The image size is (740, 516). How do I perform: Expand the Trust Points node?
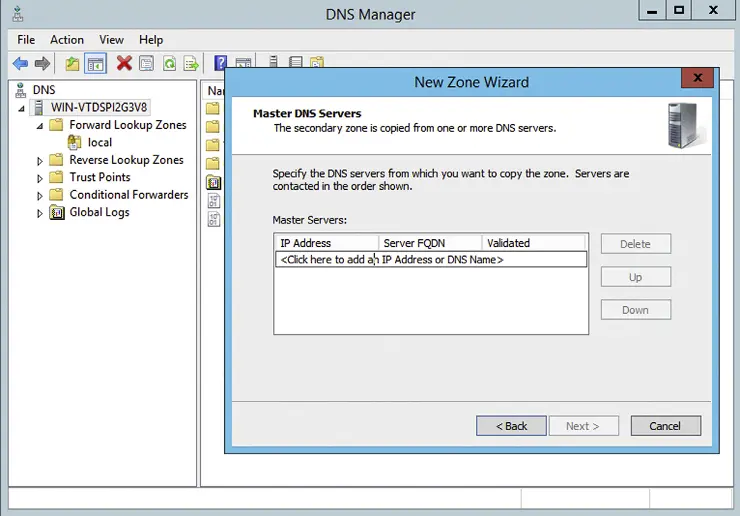coord(40,178)
